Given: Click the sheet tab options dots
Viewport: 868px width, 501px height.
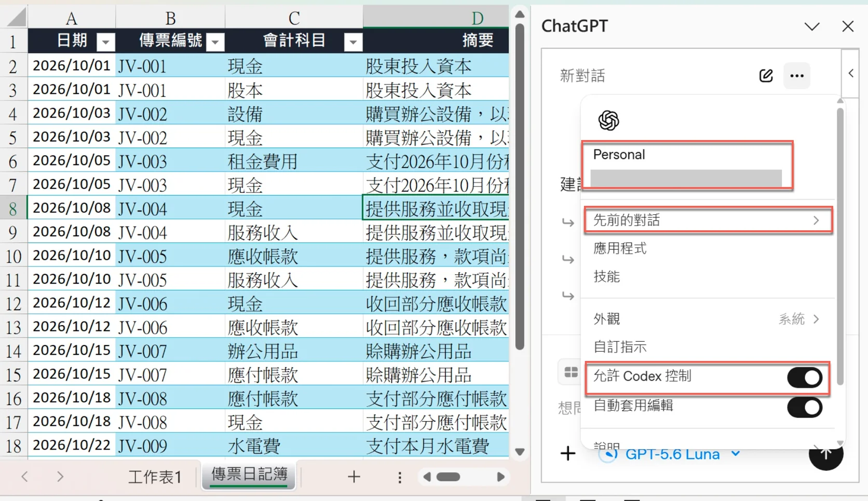Looking at the screenshot, I should (x=399, y=477).
